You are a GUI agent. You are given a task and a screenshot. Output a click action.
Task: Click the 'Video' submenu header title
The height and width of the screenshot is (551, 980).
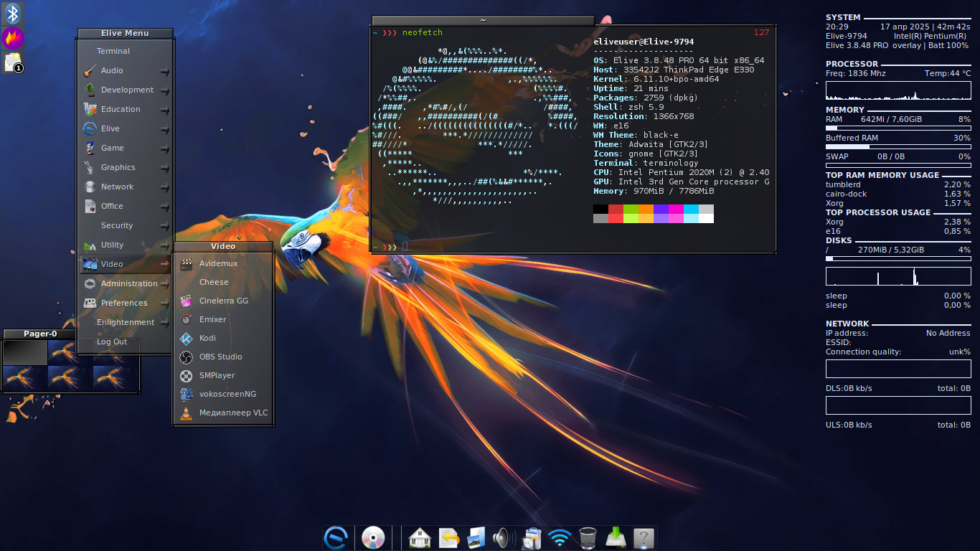pyautogui.click(x=223, y=246)
